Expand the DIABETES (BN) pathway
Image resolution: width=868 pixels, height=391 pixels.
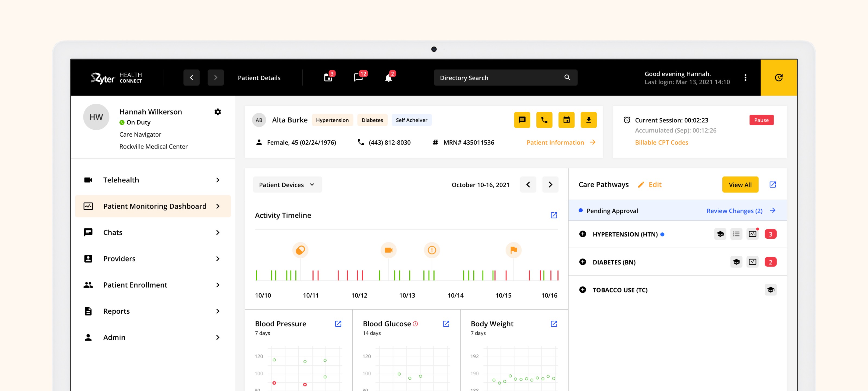(x=582, y=262)
